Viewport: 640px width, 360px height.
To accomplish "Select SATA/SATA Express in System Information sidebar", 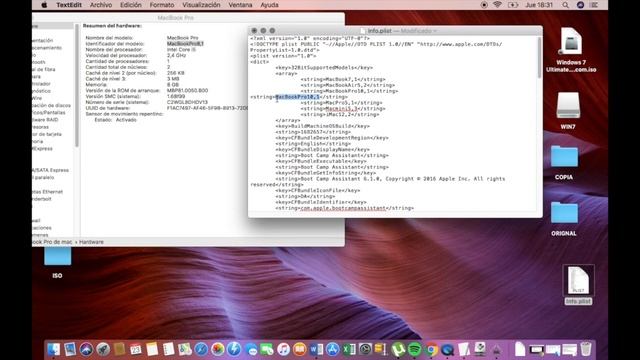I will tap(51, 170).
